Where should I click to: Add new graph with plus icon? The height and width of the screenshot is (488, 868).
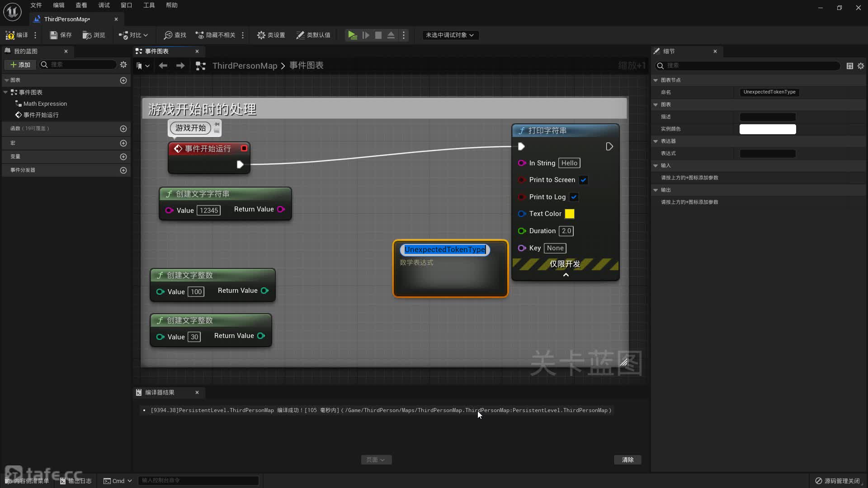(x=123, y=80)
